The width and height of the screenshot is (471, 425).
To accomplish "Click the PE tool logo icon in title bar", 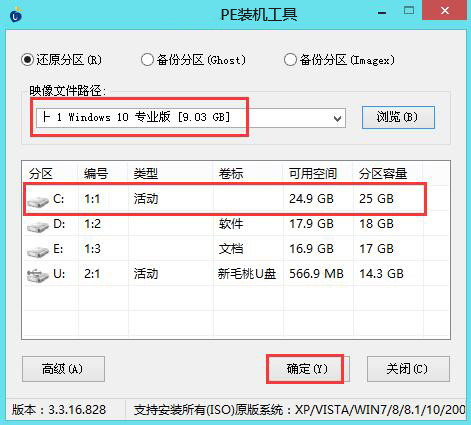I will (16, 15).
